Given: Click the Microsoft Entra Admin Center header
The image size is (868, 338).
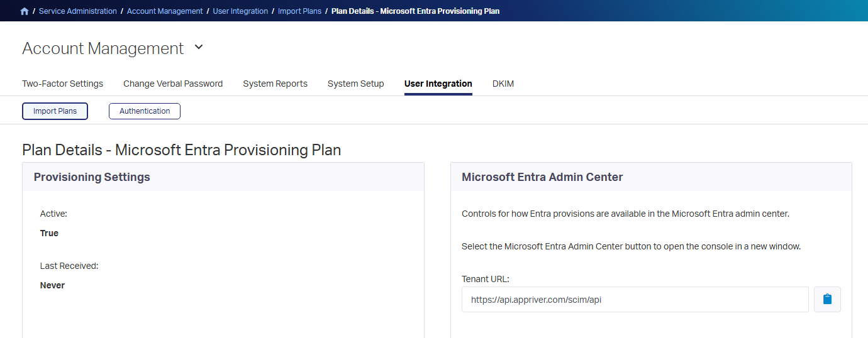Looking at the screenshot, I should (651, 177).
